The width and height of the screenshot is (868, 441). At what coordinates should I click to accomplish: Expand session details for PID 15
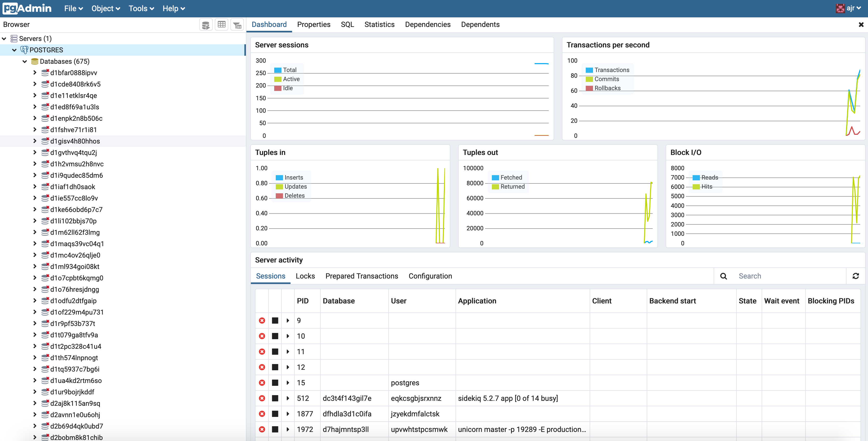point(288,383)
